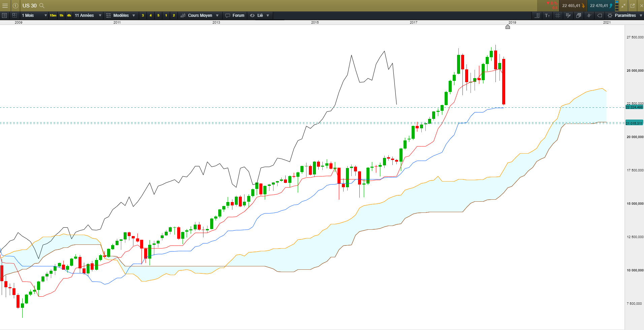Expand the 1 Mois timeframe dropdown
The image size is (644, 330).
pyautogui.click(x=46, y=15)
